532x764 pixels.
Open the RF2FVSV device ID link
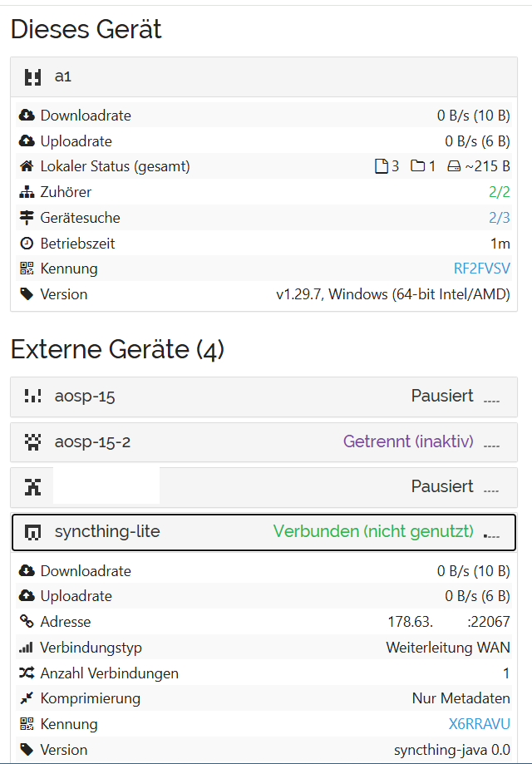[482, 269]
